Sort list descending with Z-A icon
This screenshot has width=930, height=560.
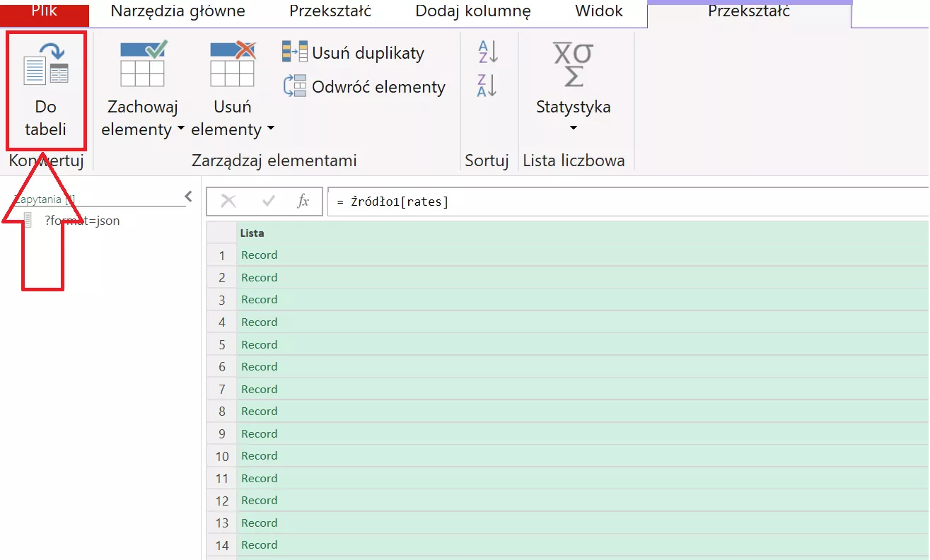click(488, 86)
